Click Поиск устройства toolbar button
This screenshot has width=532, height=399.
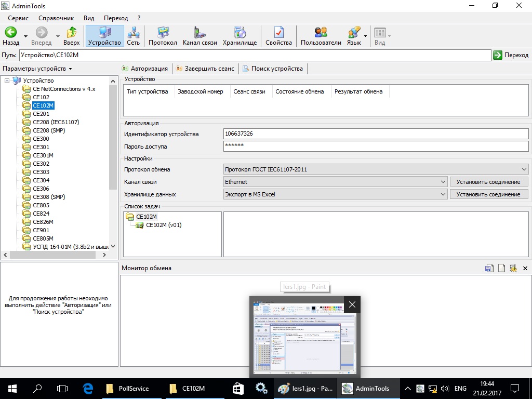(x=273, y=69)
